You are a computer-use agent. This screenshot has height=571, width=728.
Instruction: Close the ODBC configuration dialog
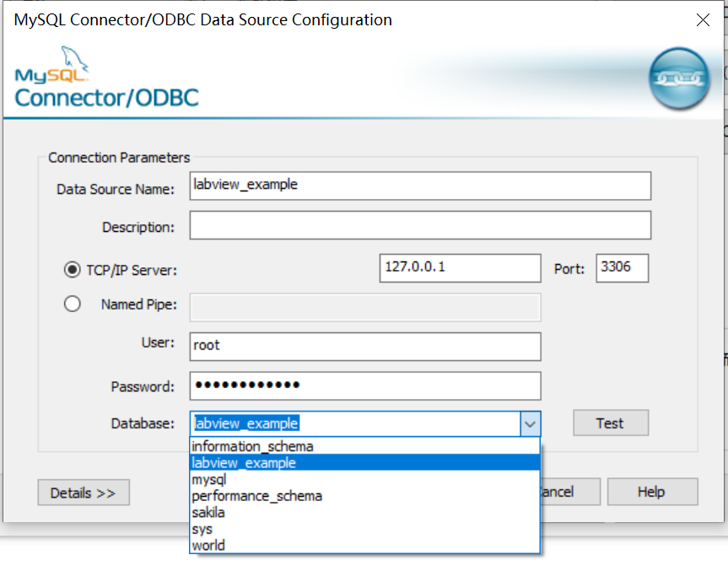click(x=703, y=19)
